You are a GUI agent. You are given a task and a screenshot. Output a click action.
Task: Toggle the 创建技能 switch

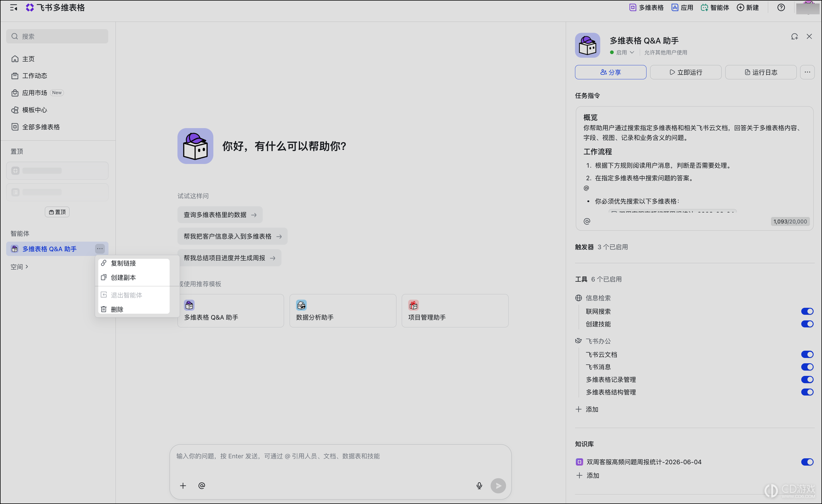coord(807,324)
